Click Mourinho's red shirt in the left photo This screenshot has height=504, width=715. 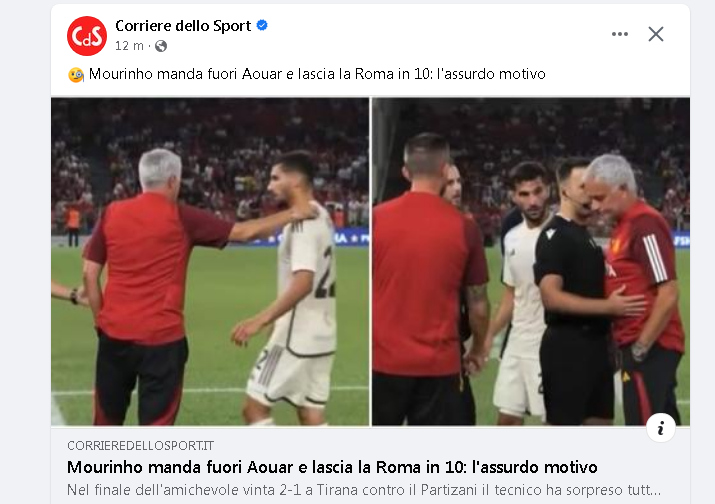coord(150,267)
